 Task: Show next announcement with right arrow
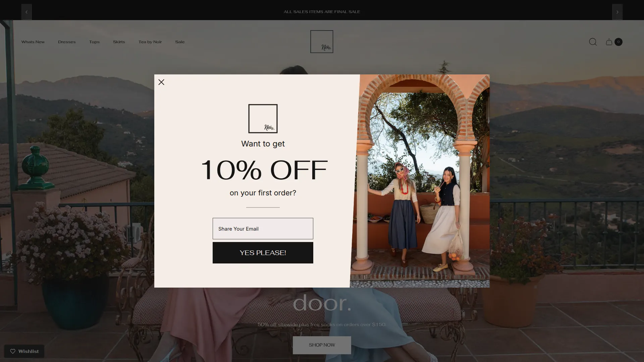617,12
